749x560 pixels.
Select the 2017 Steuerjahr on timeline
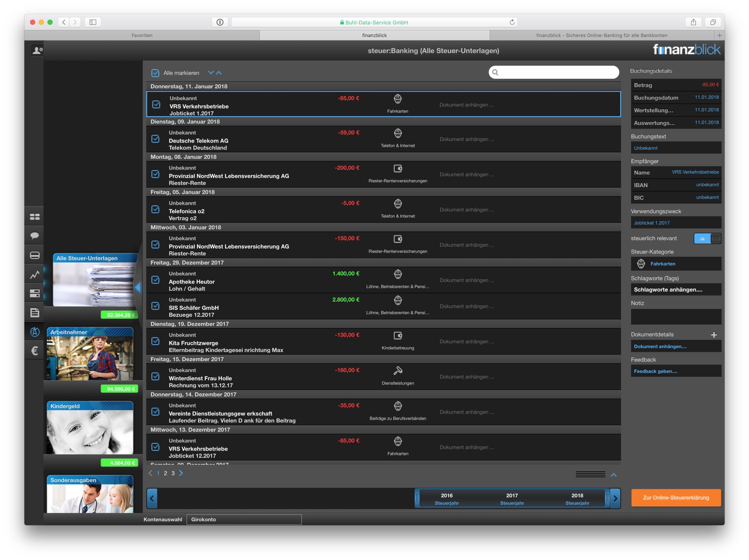click(x=512, y=499)
